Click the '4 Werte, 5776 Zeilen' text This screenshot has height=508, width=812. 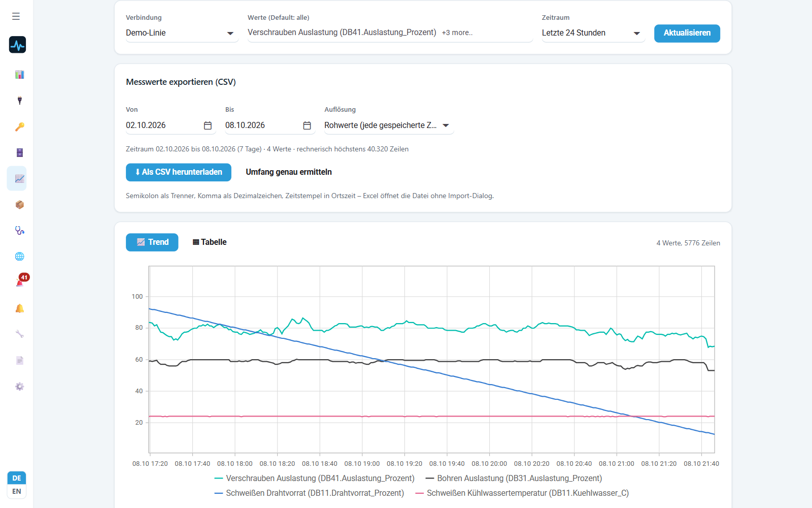point(688,243)
